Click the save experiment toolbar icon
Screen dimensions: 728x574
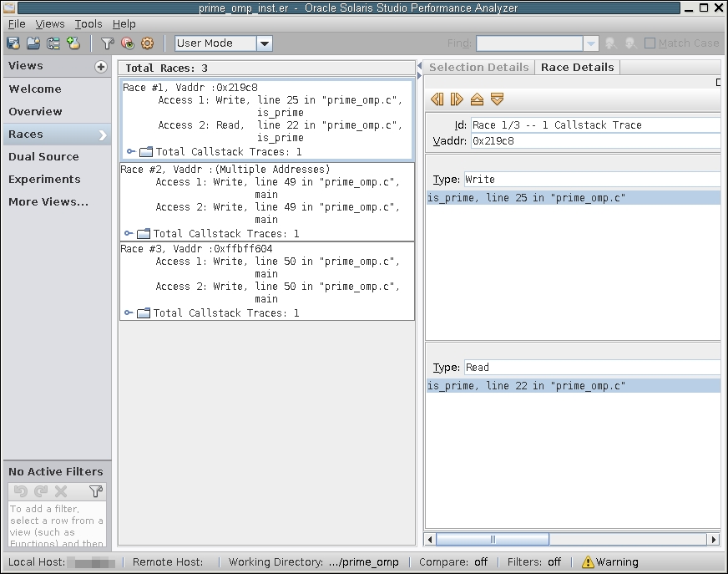(13, 43)
